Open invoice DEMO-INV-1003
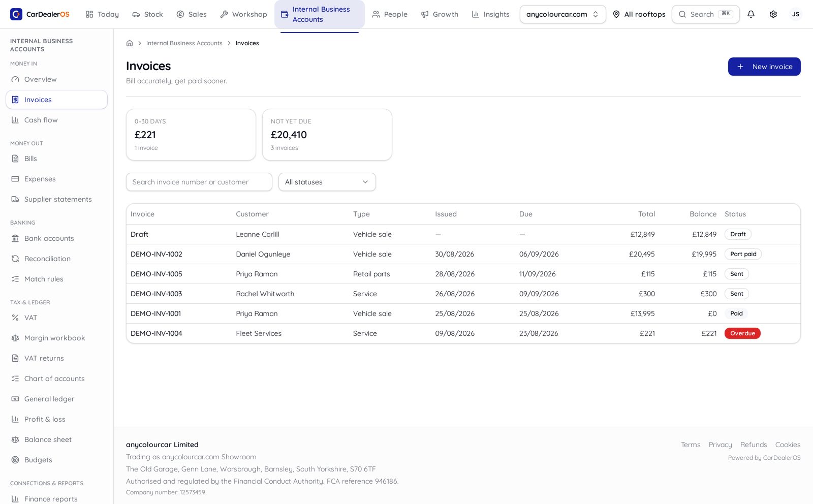The image size is (813, 504). coord(157,294)
